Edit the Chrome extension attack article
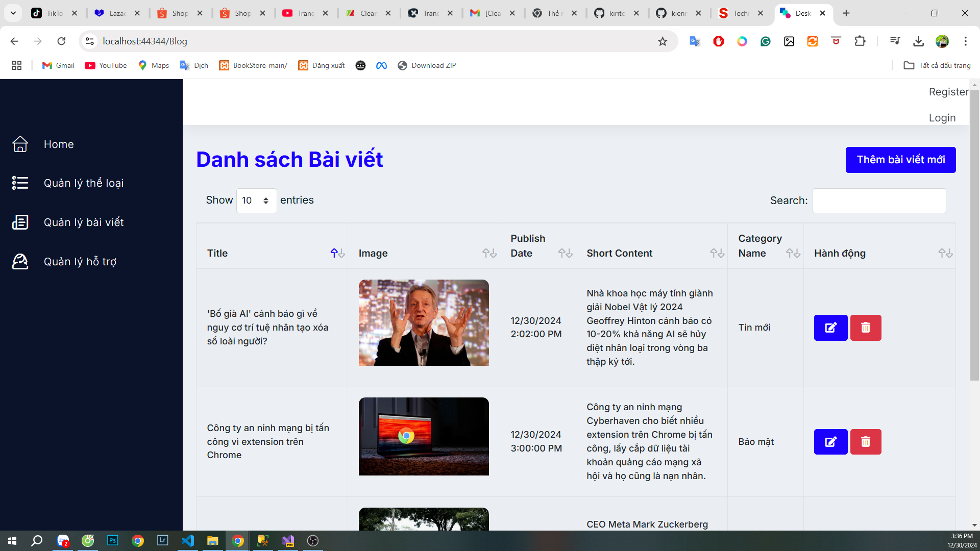Image resolution: width=980 pixels, height=551 pixels. (830, 442)
